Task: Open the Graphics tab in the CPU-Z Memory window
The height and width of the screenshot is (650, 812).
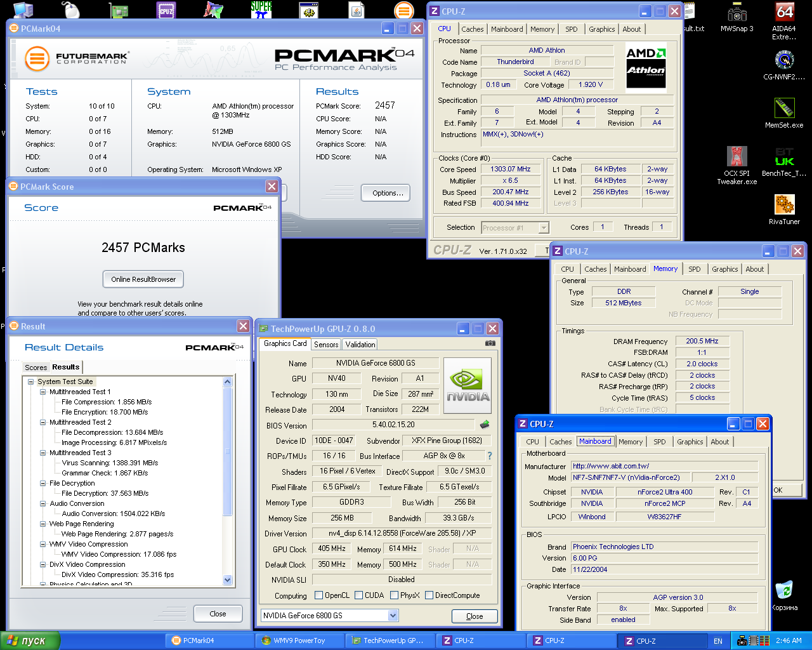Action: 725,269
